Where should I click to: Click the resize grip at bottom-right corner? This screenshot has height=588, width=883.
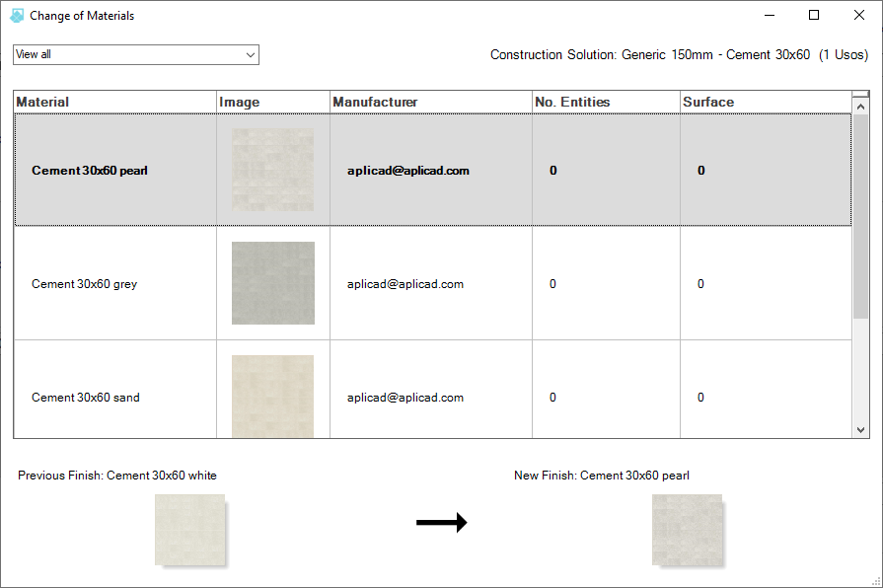874,580
